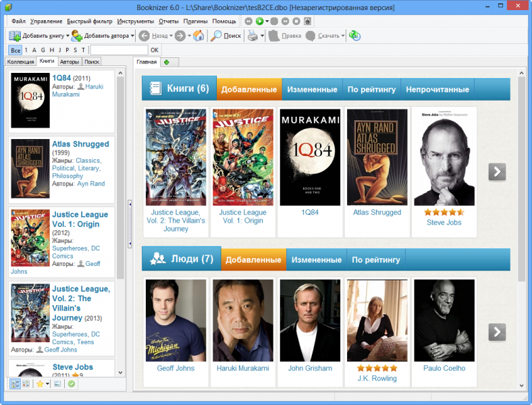Open the Файл menu
This screenshot has width=532, height=405.
(x=18, y=22)
